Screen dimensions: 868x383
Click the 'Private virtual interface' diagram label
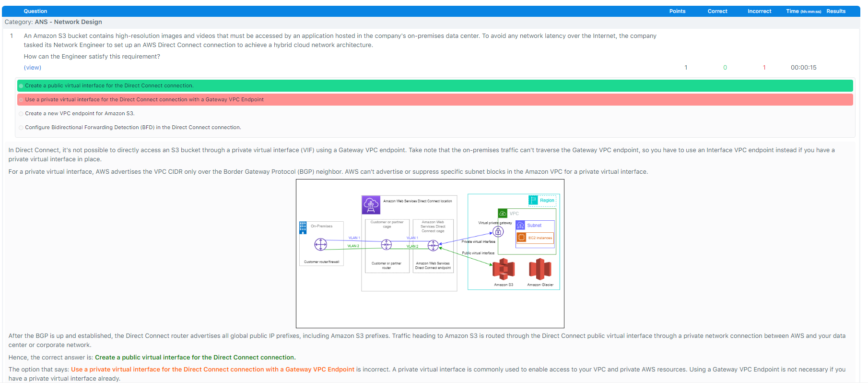point(478,242)
